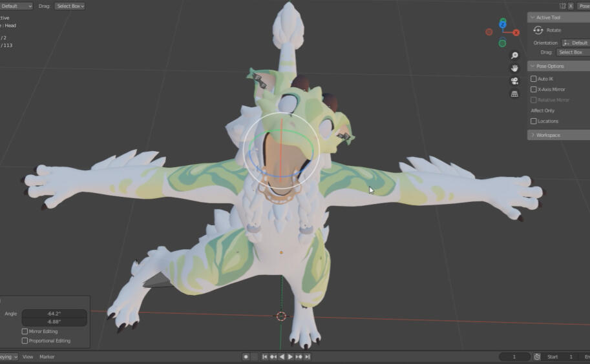590x364 pixels.
Task: Click the blue Z axis gizmo ball
Action: point(503,23)
